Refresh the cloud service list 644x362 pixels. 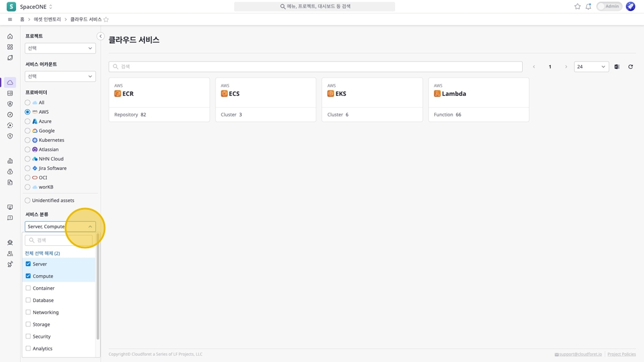630,67
